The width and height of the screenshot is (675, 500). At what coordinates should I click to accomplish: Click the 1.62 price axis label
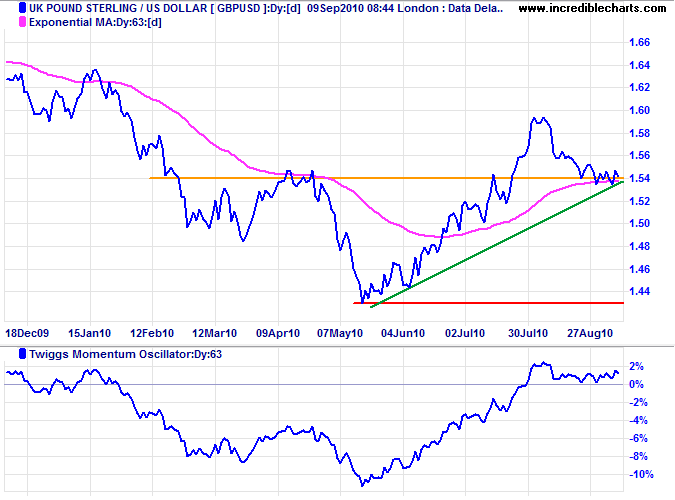(x=639, y=87)
